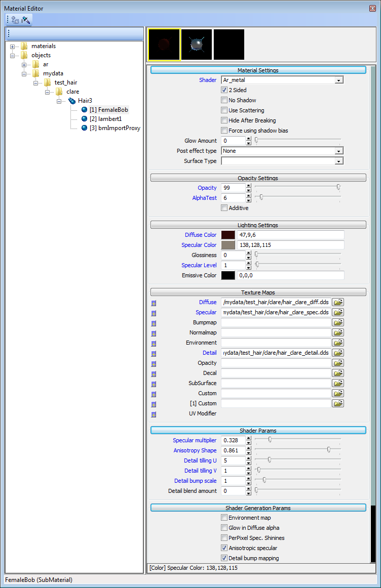Browse for the Custom texture file
The width and height of the screenshot is (381, 588).
(x=338, y=393)
